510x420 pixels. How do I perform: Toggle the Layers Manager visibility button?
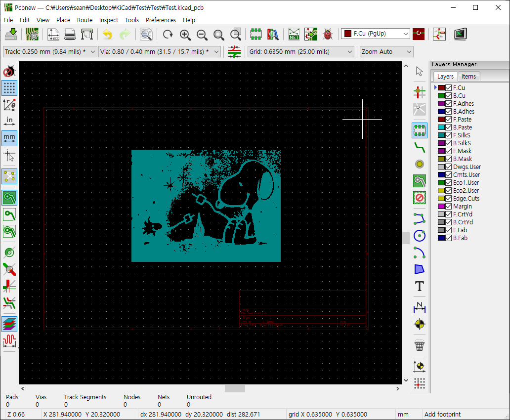[9, 324]
